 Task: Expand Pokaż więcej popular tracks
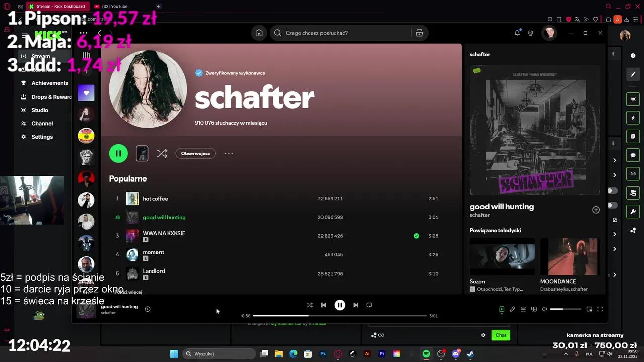click(x=128, y=292)
